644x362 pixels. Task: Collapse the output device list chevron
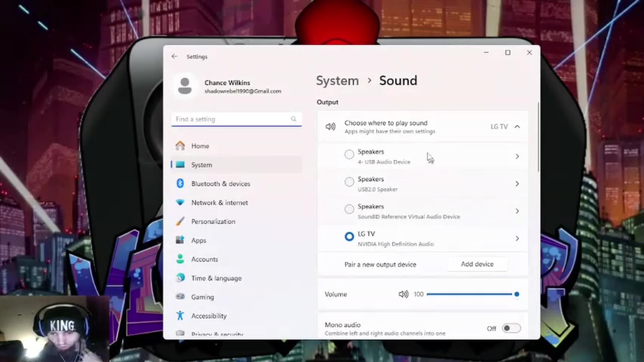pyautogui.click(x=517, y=127)
